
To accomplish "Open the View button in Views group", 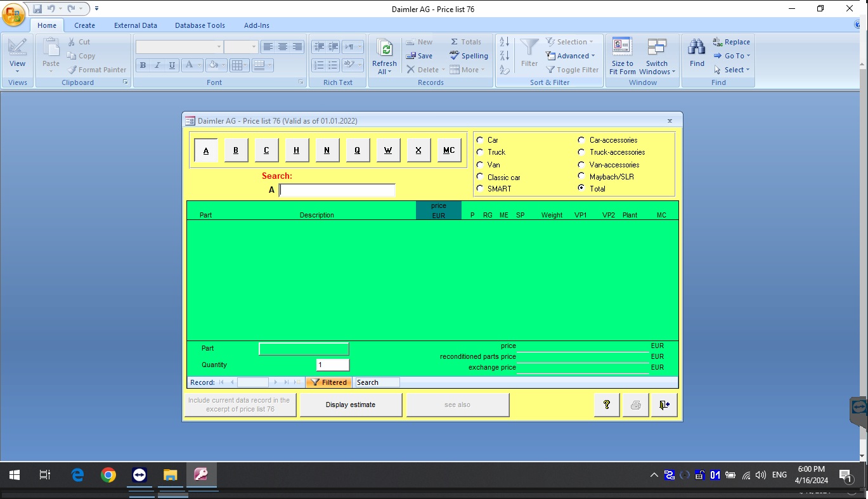I will [18, 56].
